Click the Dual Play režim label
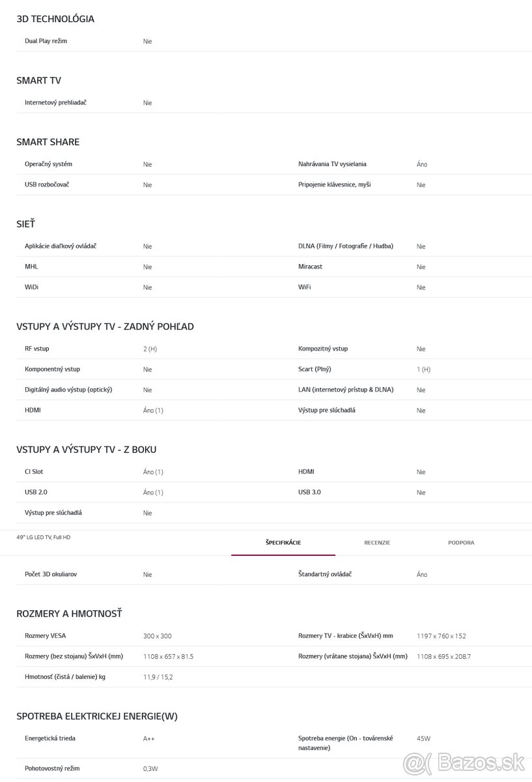Image resolution: width=532 pixels, height=782 pixels. pos(46,41)
